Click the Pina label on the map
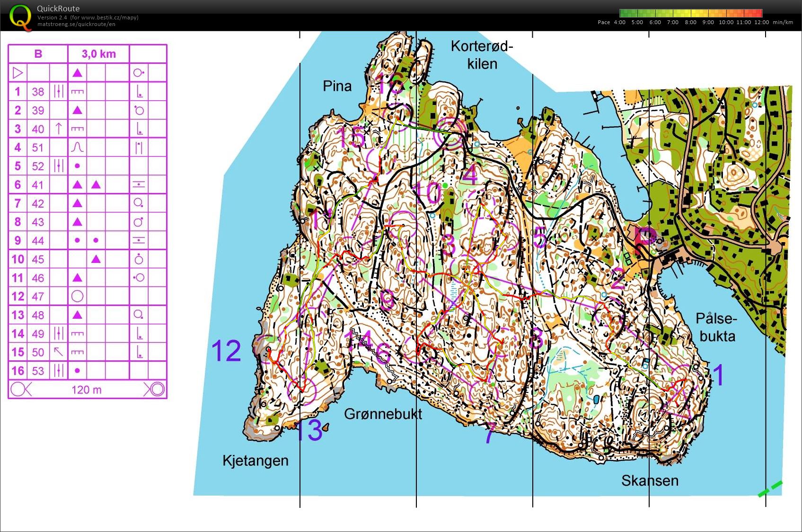 pyautogui.click(x=337, y=86)
